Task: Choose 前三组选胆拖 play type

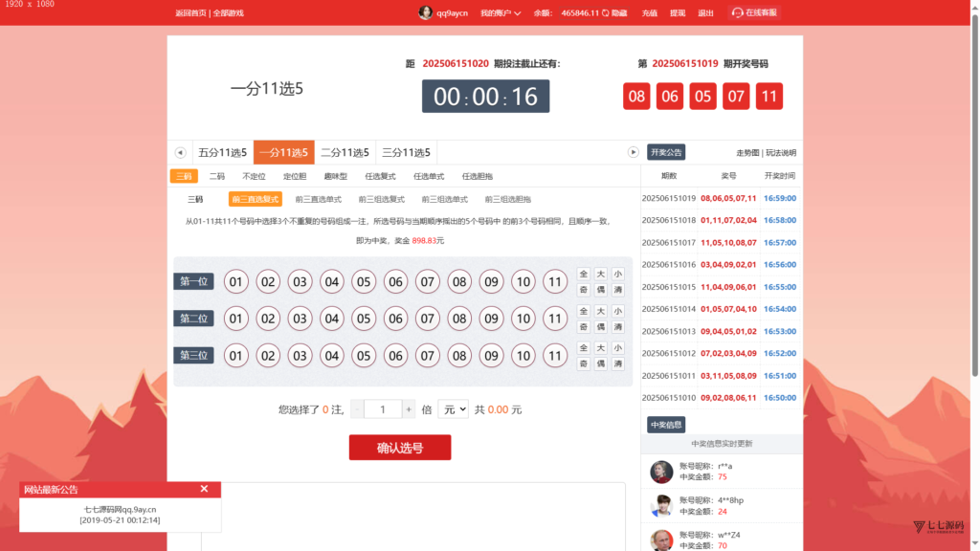Action: [x=507, y=199]
